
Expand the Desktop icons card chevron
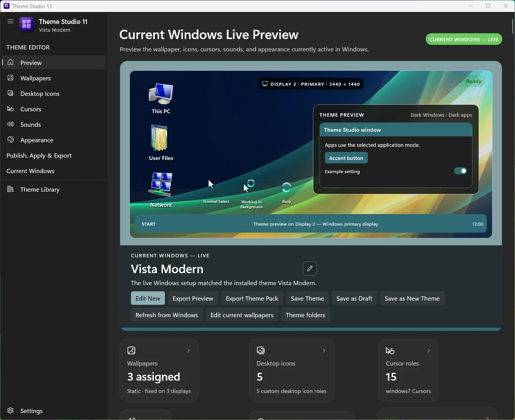pos(324,350)
